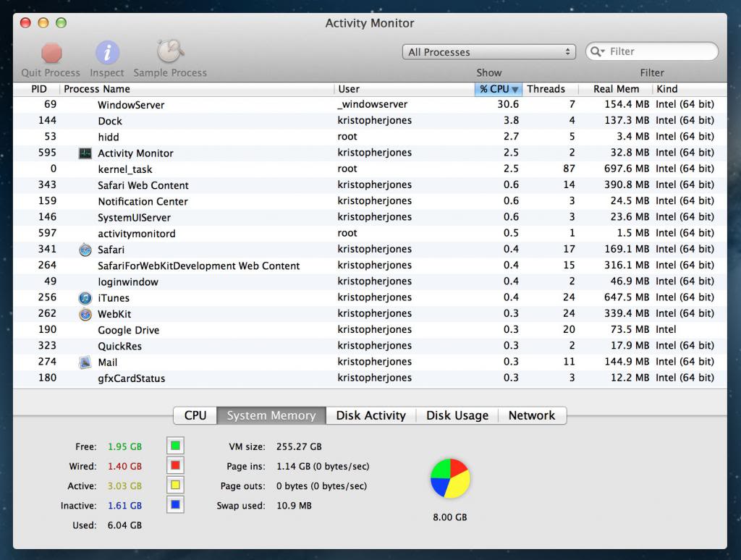The image size is (741, 560).
Task: Open the Network tab
Action: [532, 415]
